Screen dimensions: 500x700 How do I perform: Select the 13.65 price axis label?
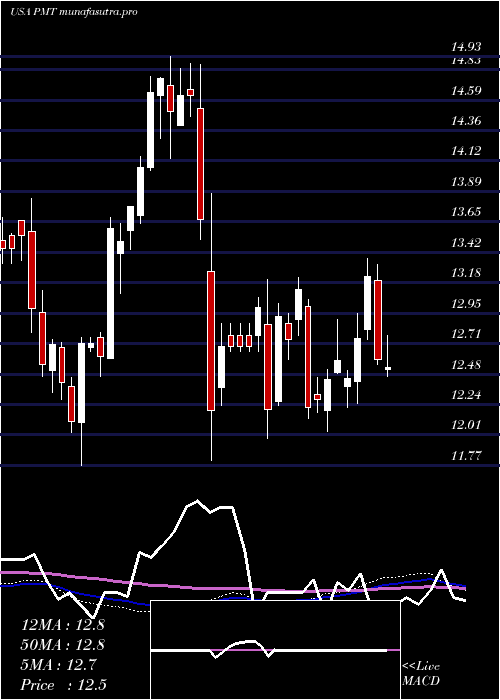click(x=466, y=212)
